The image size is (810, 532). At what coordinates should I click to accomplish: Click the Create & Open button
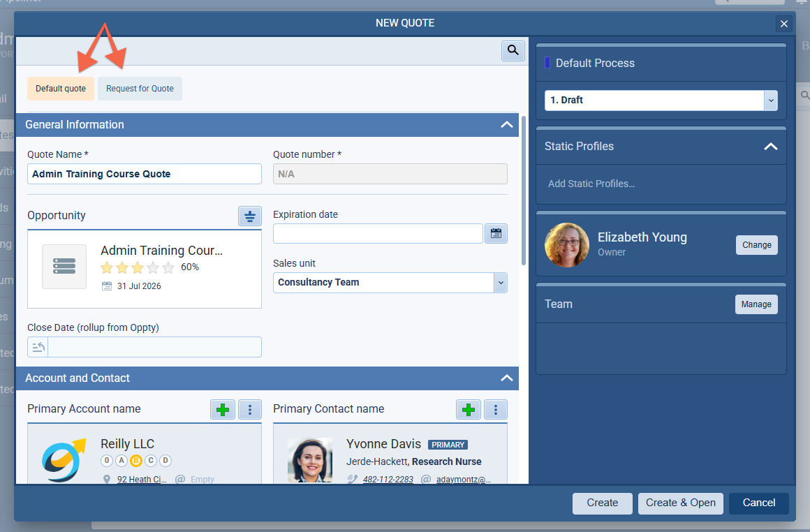click(x=680, y=503)
